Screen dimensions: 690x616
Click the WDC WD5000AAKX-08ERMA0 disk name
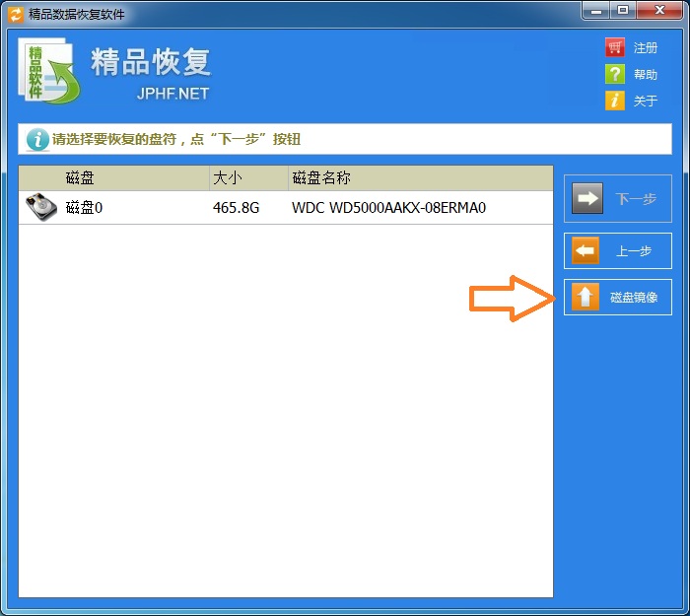click(x=389, y=207)
